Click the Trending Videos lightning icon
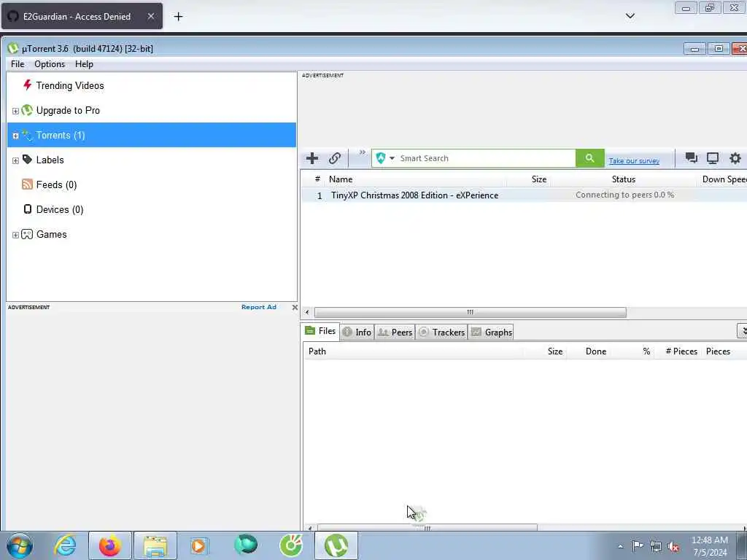Image resolution: width=747 pixels, height=560 pixels. click(27, 85)
